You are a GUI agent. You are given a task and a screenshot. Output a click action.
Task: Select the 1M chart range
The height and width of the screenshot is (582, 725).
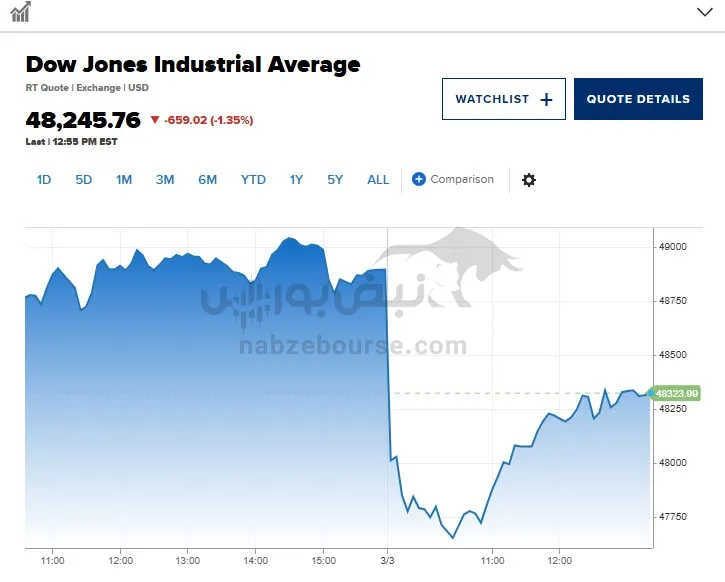tap(124, 180)
